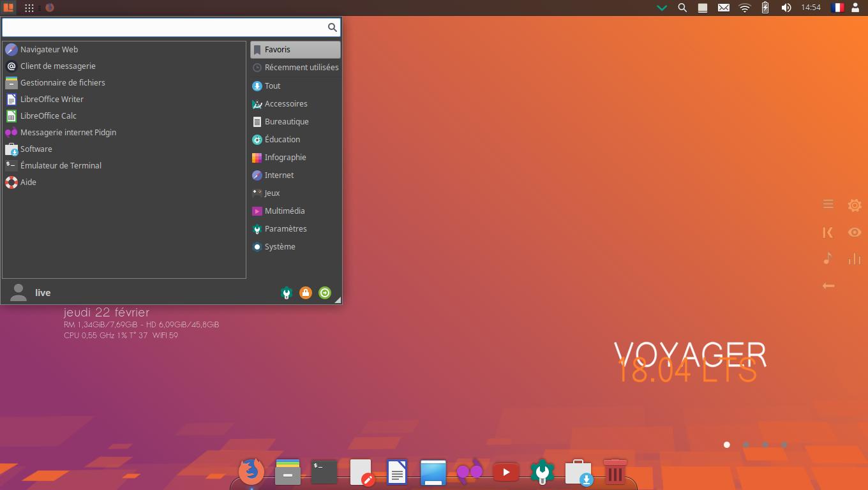Open Software in favorites list
This screenshot has height=490, width=868.
(124, 149)
